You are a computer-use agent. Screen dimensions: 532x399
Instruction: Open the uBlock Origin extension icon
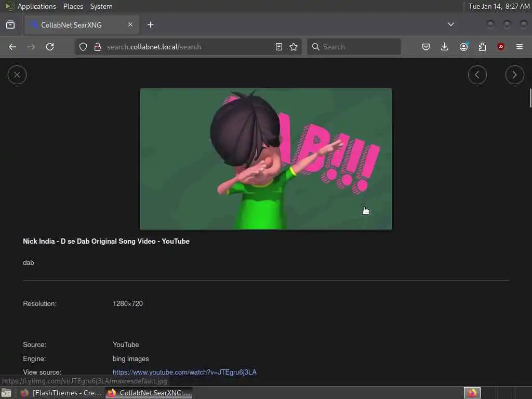501,47
